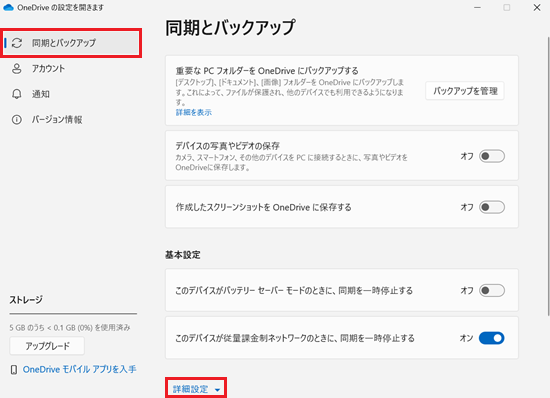Open the 同期とバックアップ sidebar section

point(71,43)
